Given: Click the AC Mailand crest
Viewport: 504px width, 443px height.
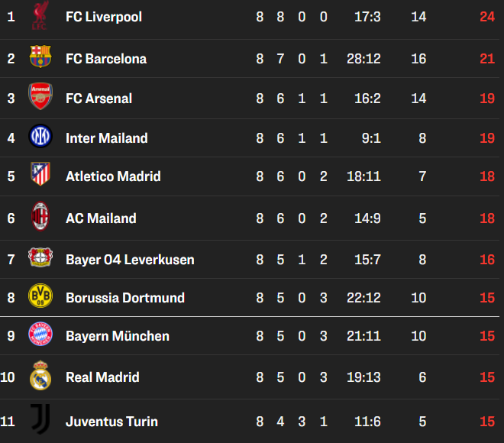Looking at the screenshot, I should pos(40,216).
